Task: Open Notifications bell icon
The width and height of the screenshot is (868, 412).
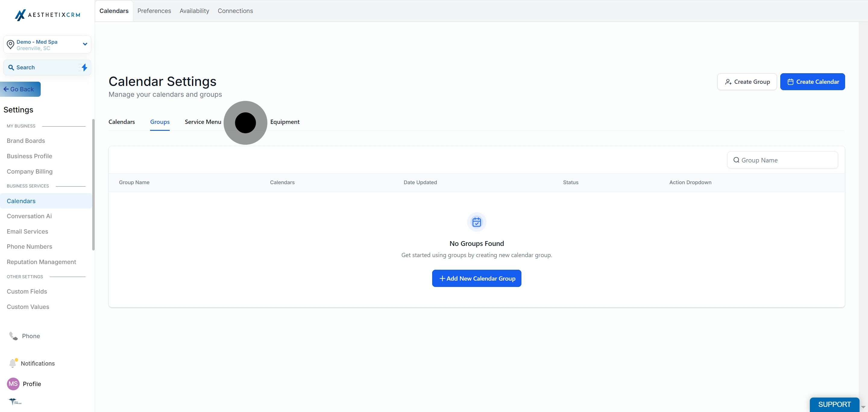Action: (x=13, y=363)
